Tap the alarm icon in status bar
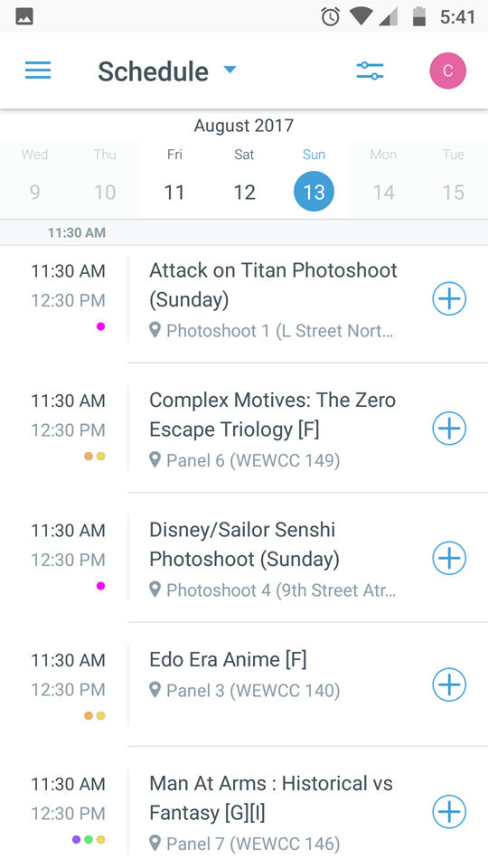 point(331,16)
